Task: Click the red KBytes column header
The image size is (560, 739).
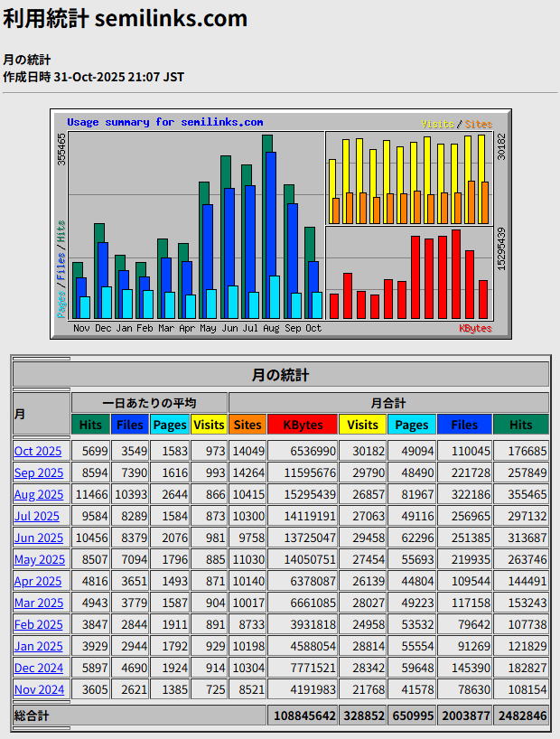Action: pos(303,425)
